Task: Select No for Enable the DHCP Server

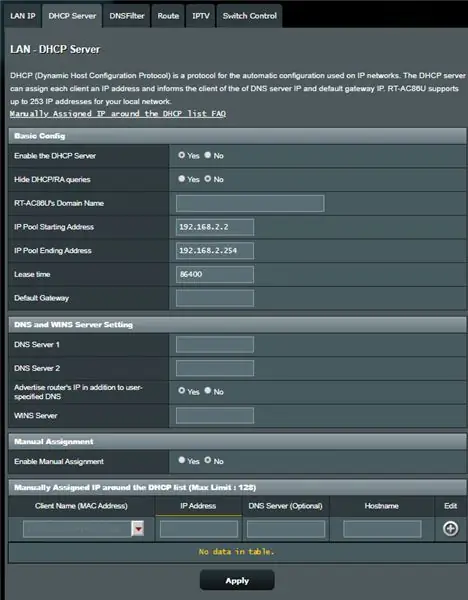Action: (x=207, y=155)
